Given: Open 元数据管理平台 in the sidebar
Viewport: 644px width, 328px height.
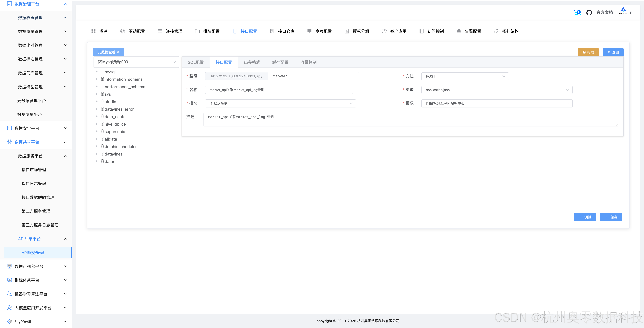Looking at the screenshot, I should 31,101.
